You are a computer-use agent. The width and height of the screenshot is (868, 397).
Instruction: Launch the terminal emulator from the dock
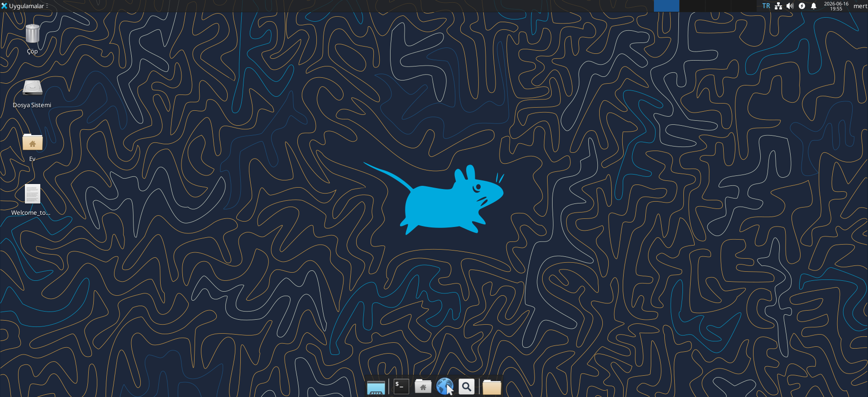pyautogui.click(x=401, y=387)
